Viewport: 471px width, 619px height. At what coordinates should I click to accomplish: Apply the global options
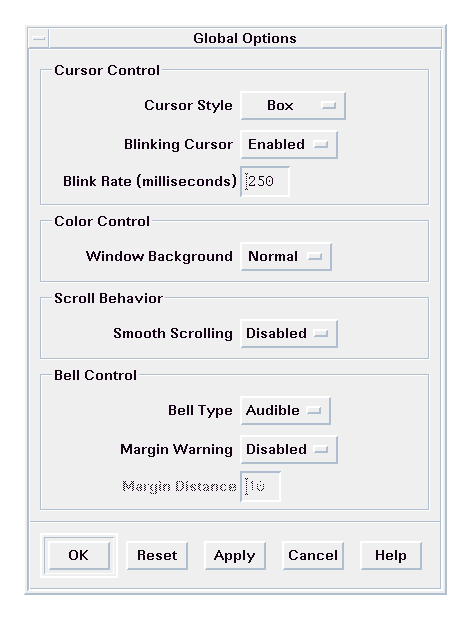point(235,555)
